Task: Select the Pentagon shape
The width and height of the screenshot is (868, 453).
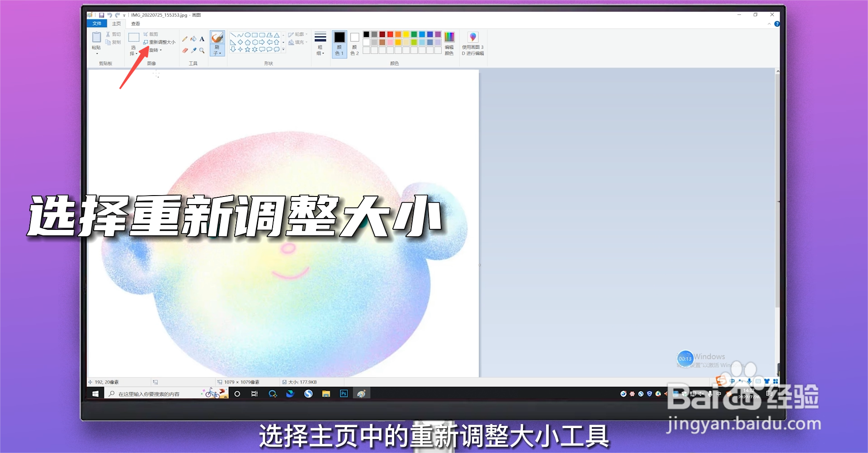Action: [x=247, y=42]
